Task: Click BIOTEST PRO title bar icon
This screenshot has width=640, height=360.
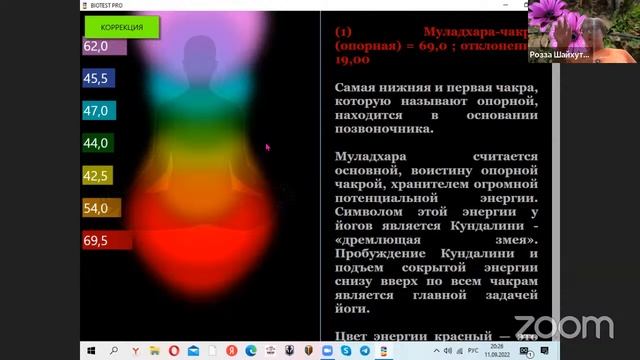Action: (x=85, y=5)
